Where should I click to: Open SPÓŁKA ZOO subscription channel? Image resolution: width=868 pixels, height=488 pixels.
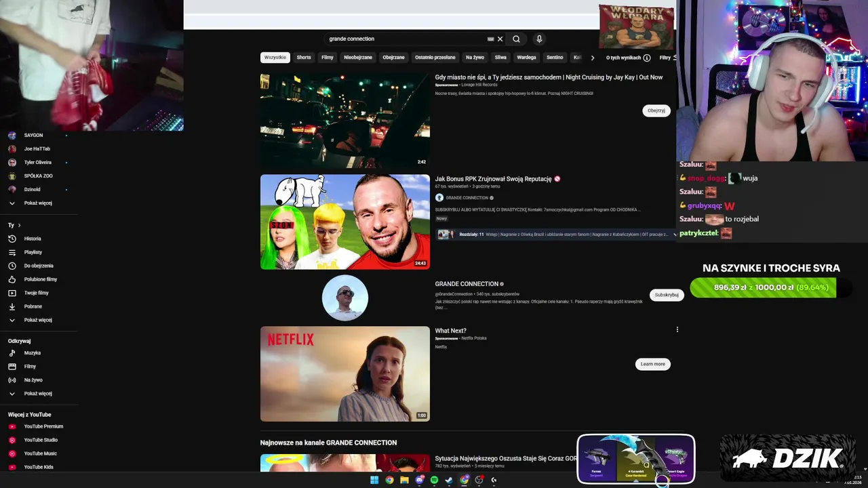point(38,176)
